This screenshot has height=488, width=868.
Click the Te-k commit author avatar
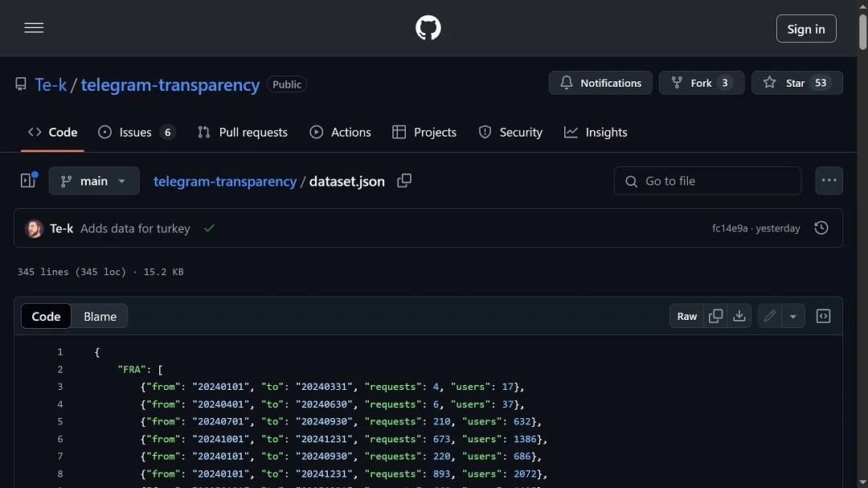point(34,228)
